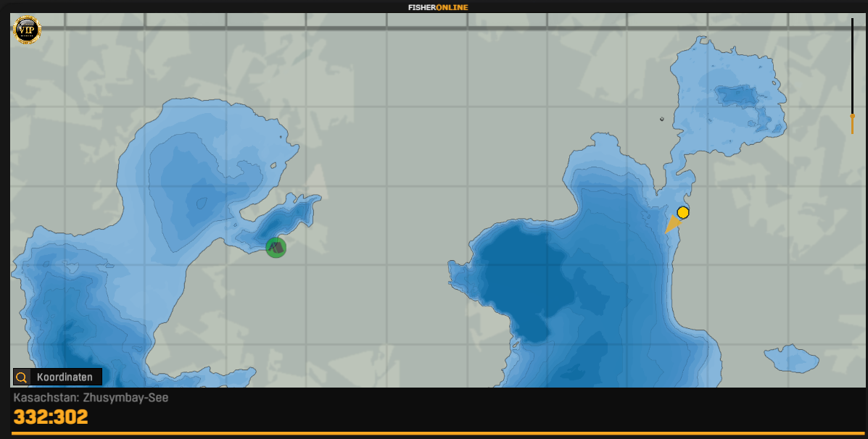Open the Koordinaten search
The height and width of the screenshot is (439, 868).
click(64, 377)
